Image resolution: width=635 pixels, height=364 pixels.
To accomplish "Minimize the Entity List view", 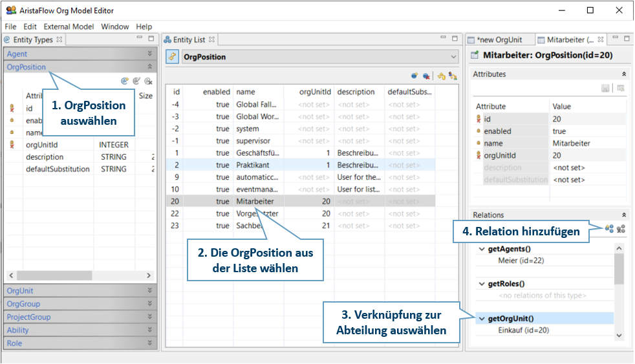I will (x=443, y=37).
